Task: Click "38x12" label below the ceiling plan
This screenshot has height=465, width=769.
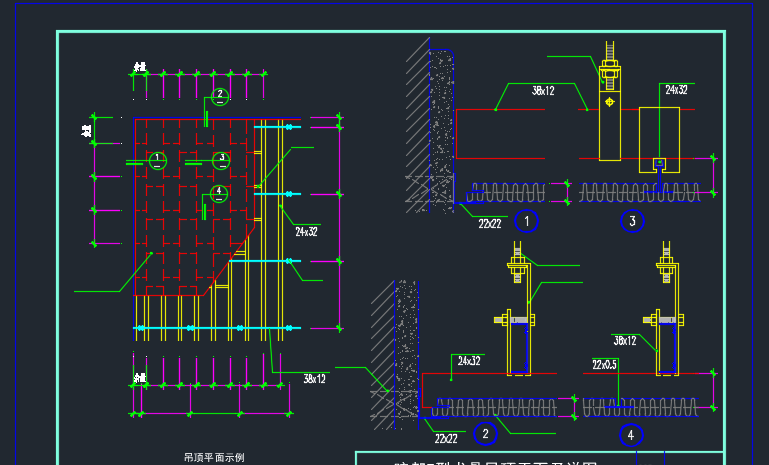Action: [314, 379]
